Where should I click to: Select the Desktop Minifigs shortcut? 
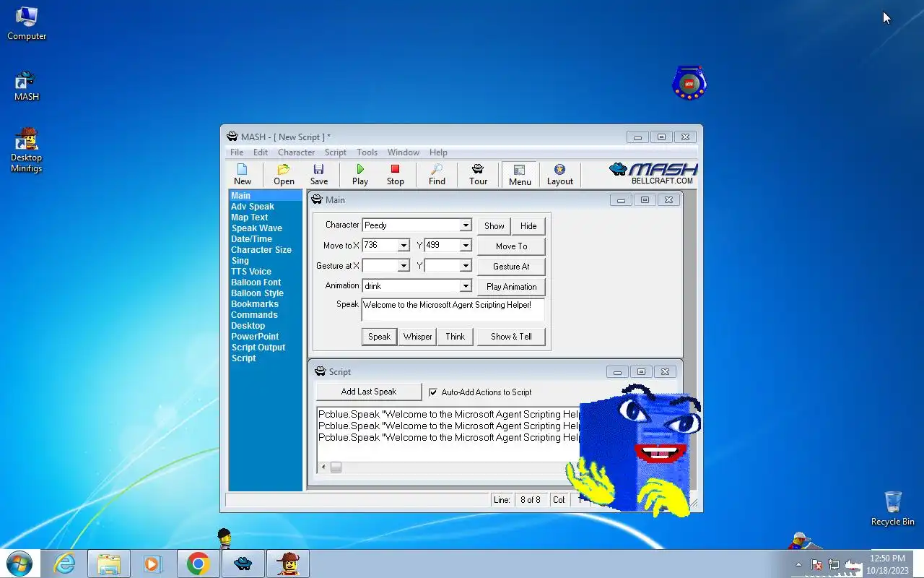click(27, 150)
